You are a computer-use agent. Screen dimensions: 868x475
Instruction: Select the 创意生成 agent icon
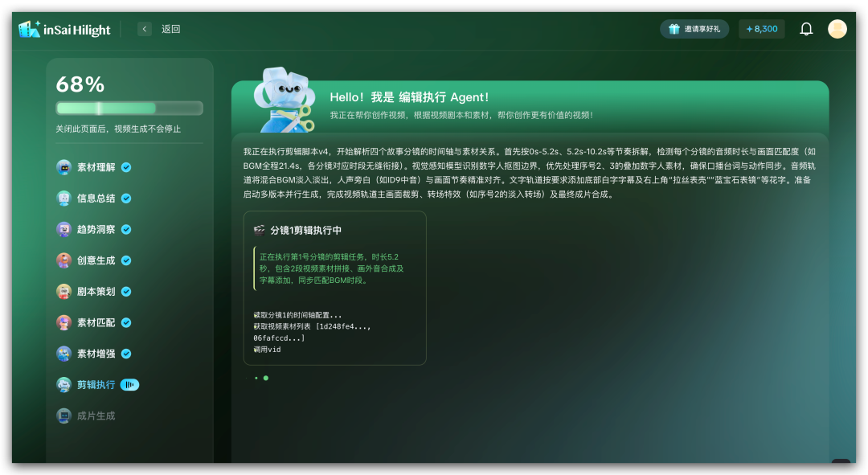[63, 260]
